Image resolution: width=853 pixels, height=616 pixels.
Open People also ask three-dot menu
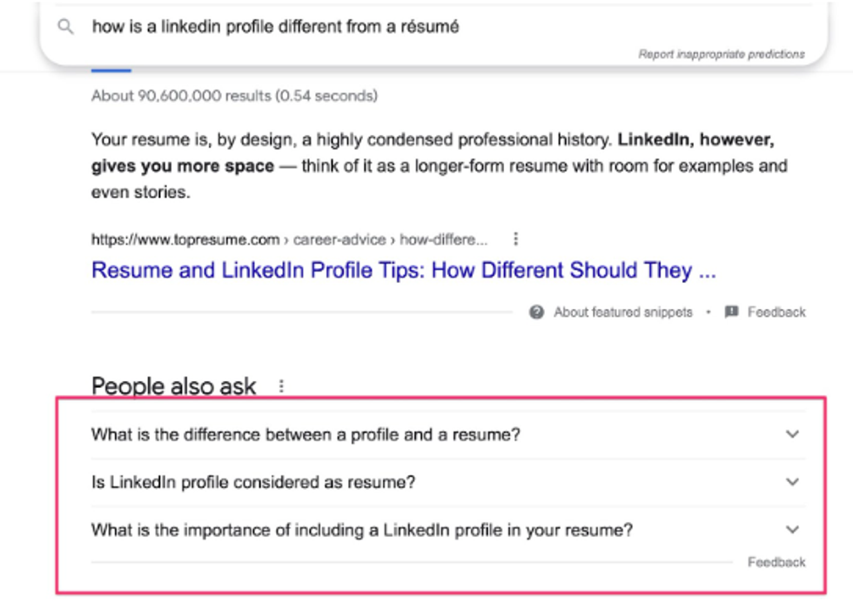(281, 386)
